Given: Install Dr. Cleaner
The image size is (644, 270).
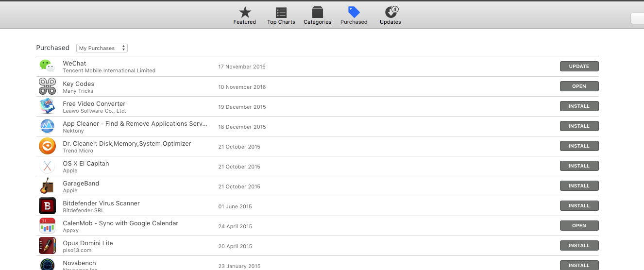Looking at the screenshot, I should [x=579, y=146].
